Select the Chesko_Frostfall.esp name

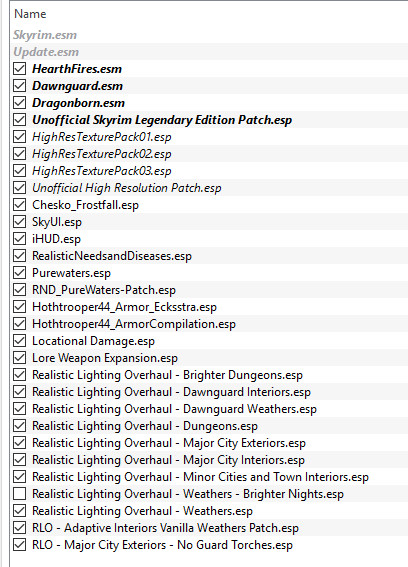pyautogui.click(x=85, y=205)
